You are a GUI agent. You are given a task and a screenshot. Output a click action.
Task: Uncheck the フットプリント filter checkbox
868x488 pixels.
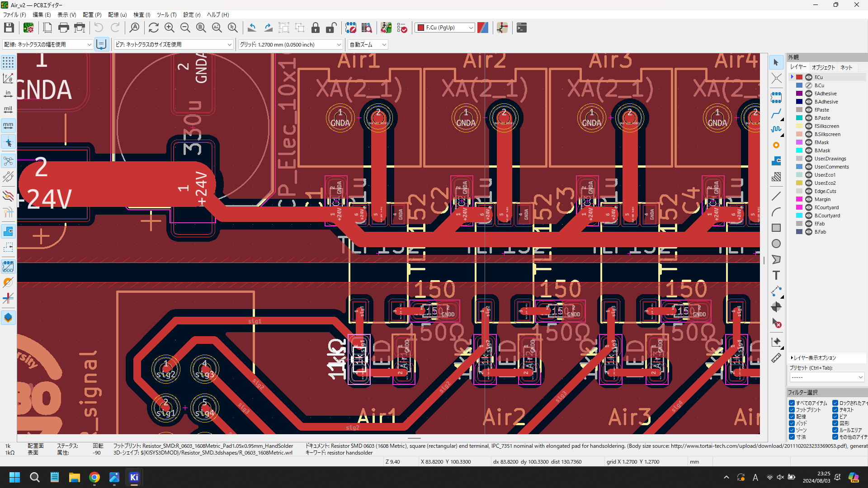pyautogui.click(x=792, y=410)
